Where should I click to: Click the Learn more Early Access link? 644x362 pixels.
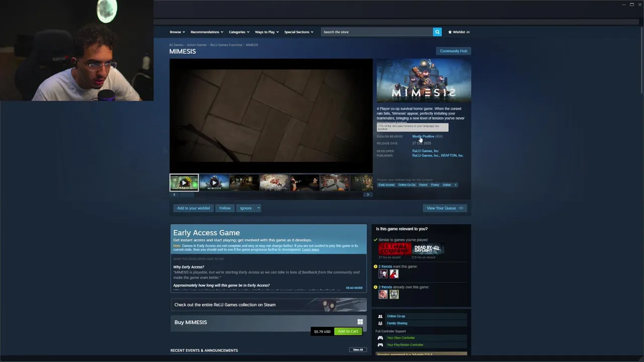[310, 249]
